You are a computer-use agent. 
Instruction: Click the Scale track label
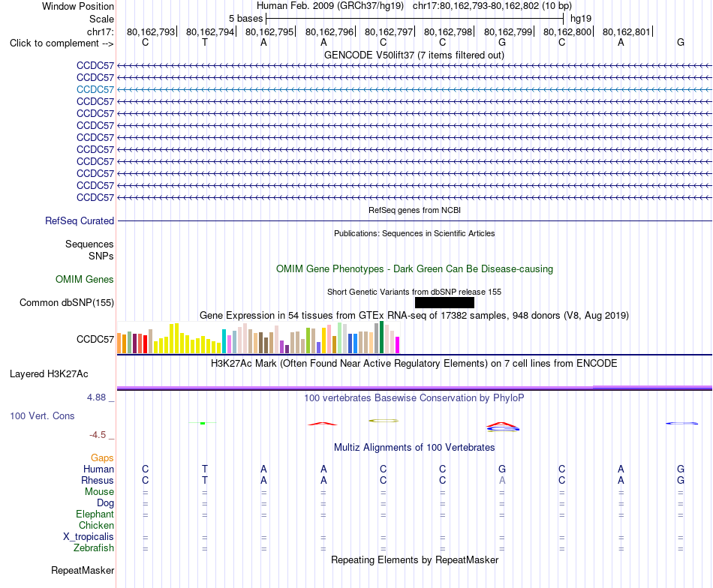click(101, 19)
